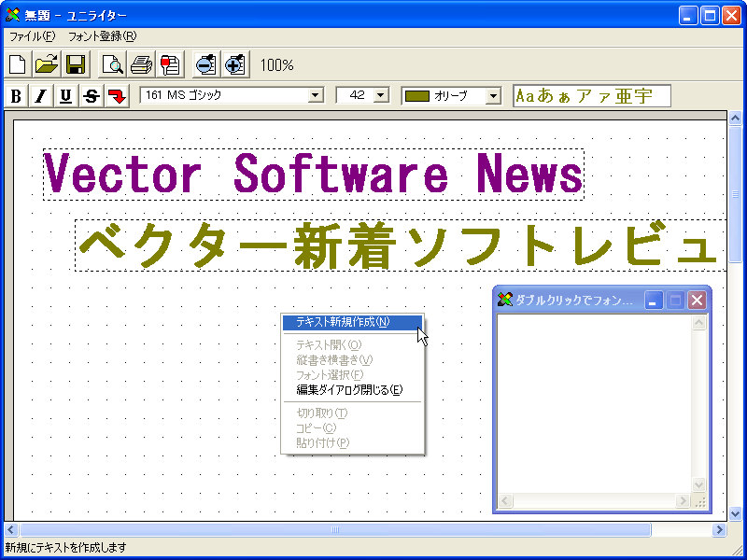Open print preview magnifier icon

[x=112, y=64]
